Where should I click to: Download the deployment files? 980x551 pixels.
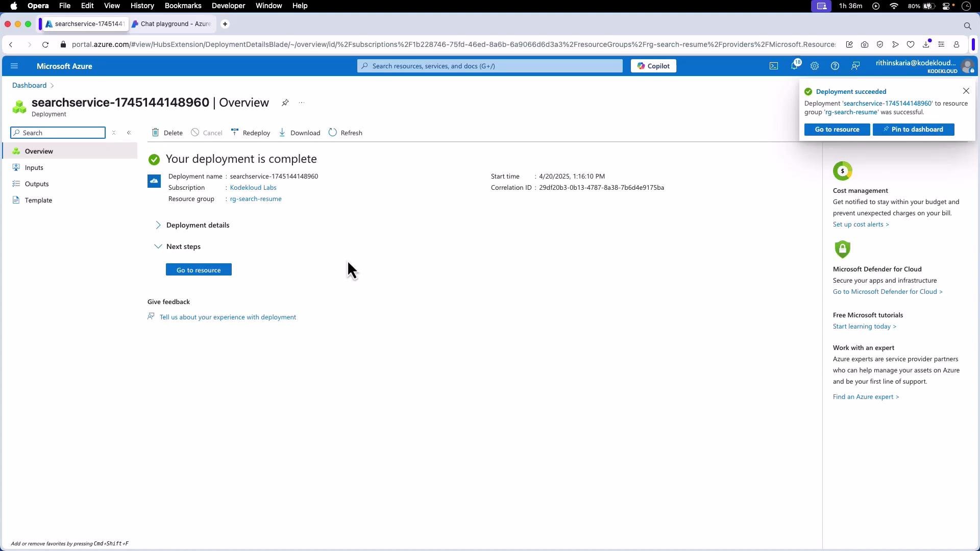[x=300, y=133]
